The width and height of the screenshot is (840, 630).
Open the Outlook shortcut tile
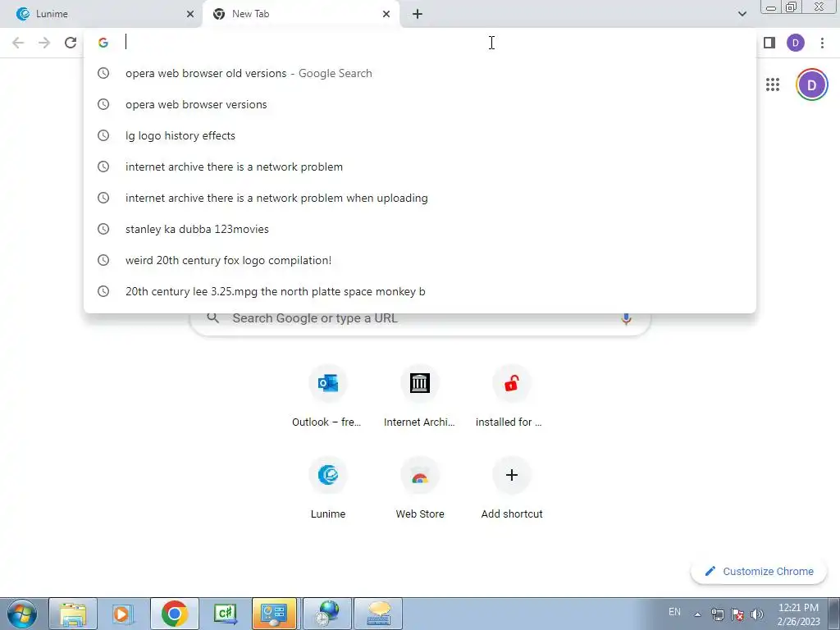point(327,396)
